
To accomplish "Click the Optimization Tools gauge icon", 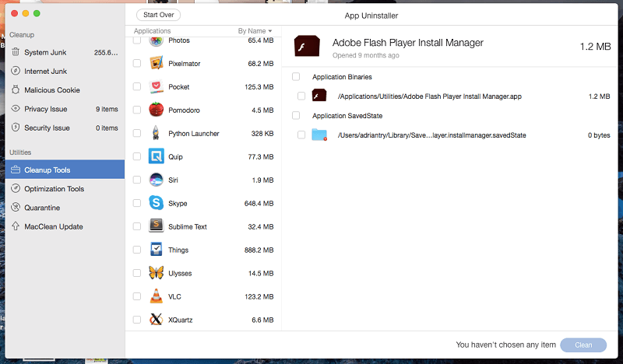I will tap(16, 188).
